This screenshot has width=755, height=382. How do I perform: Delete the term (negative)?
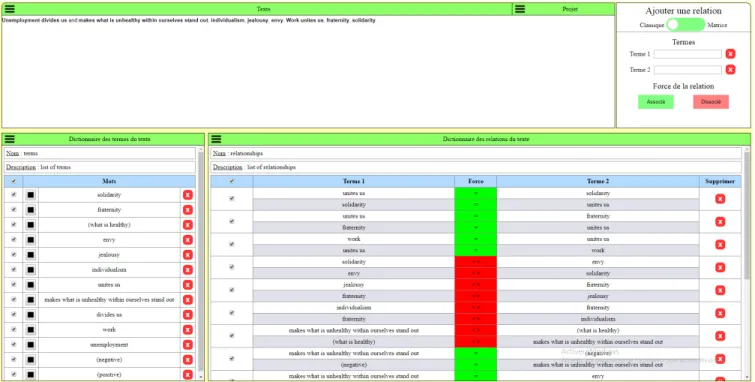pyautogui.click(x=188, y=360)
